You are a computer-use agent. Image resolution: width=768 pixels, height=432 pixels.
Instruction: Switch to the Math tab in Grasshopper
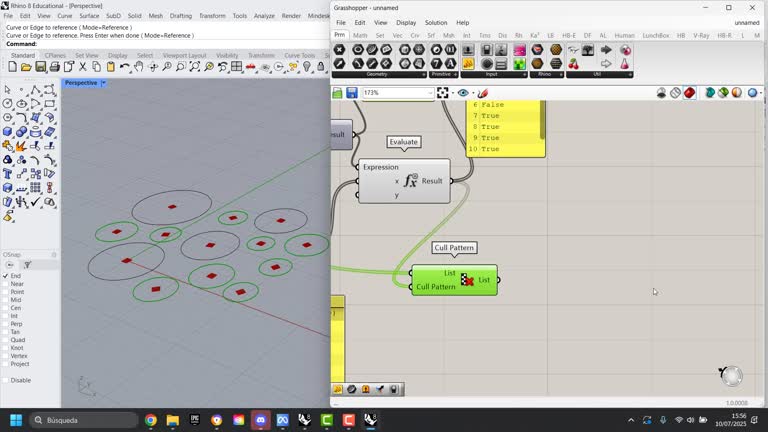point(360,35)
